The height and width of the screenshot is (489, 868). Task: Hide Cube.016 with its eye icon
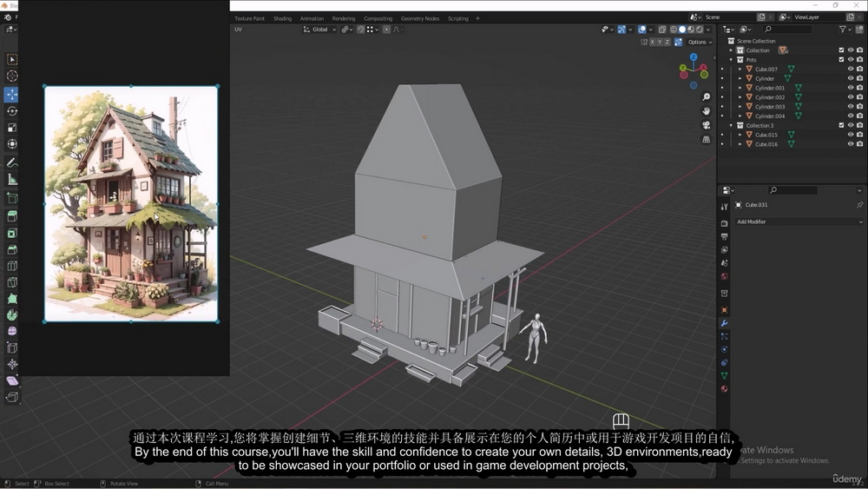(851, 144)
